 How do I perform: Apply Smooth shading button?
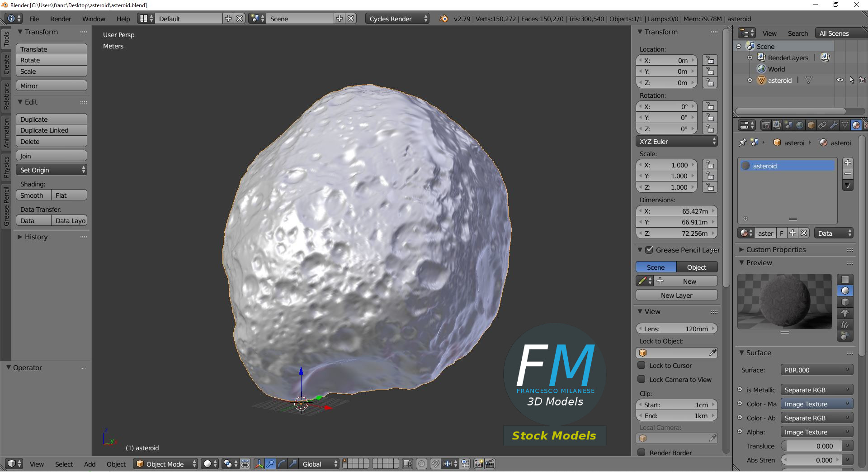point(33,195)
